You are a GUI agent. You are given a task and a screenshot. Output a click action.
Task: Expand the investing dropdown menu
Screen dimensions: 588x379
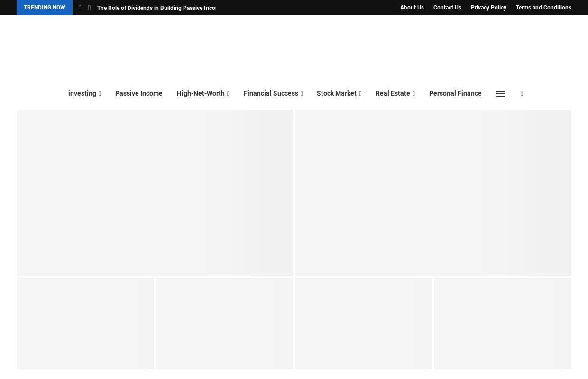pyautogui.click(x=84, y=94)
